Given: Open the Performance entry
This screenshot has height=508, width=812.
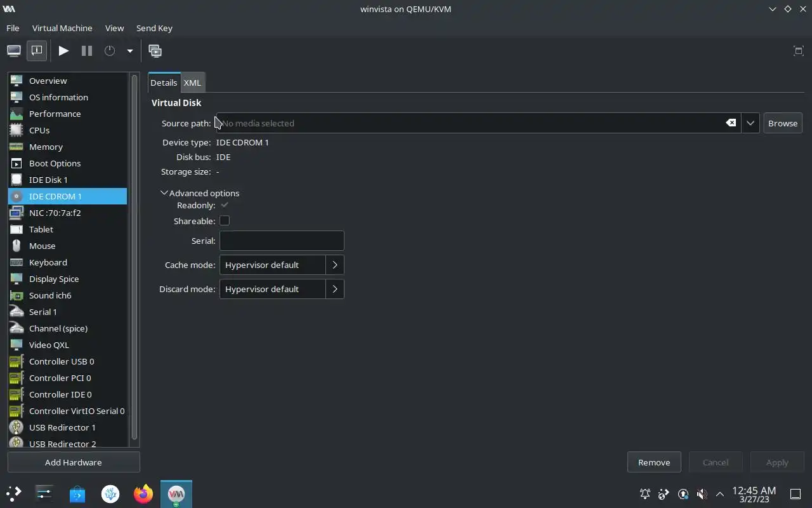Looking at the screenshot, I should [67, 114].
